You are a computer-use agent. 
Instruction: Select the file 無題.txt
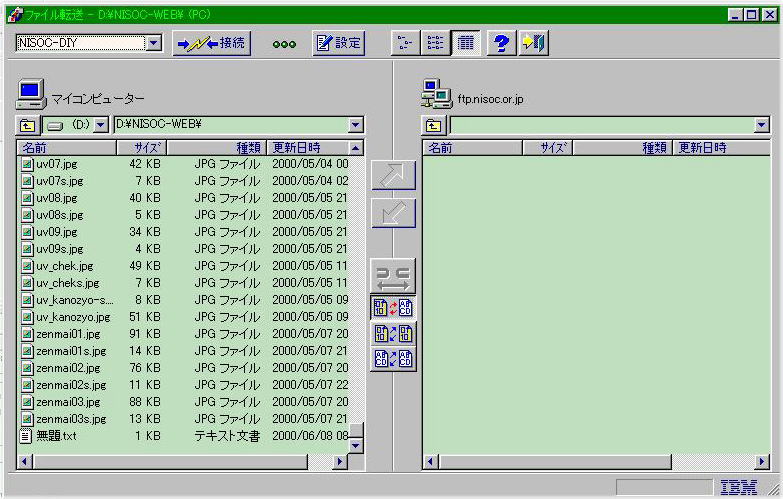pos(56,436)
